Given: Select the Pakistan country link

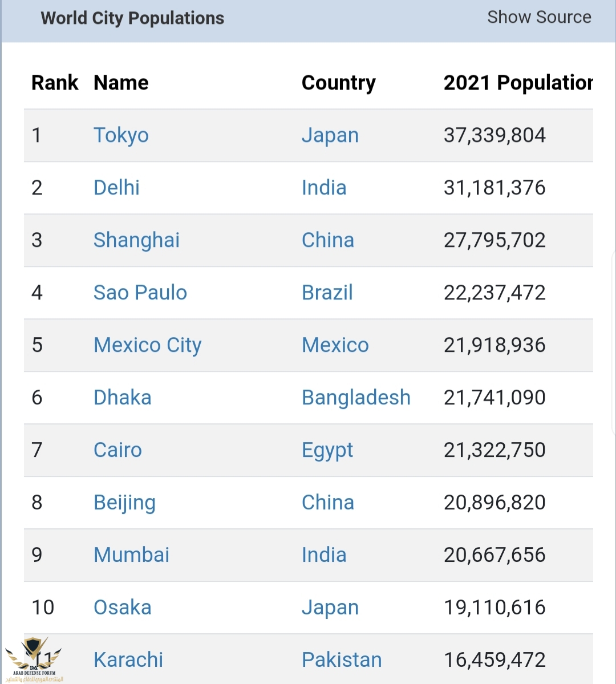Looking at the screenshot, I should (x=341, y=660).
